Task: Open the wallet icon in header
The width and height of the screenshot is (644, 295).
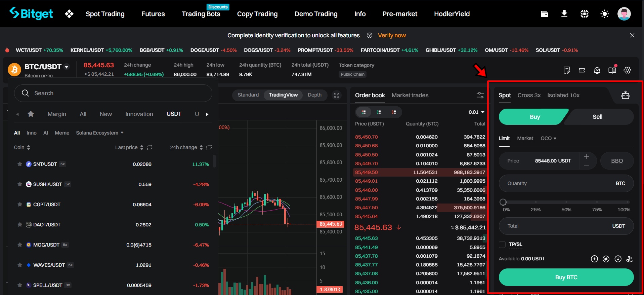Action: pos(544,14)
